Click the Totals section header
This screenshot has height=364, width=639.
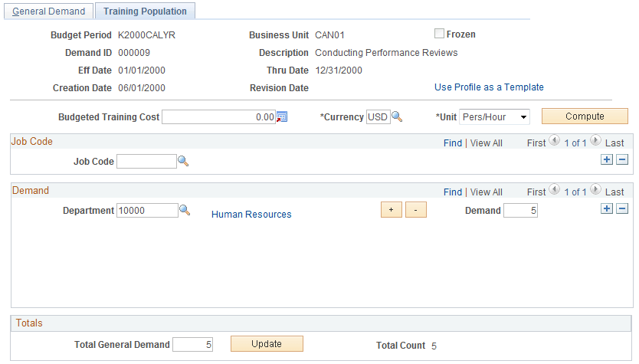[321, 323]
